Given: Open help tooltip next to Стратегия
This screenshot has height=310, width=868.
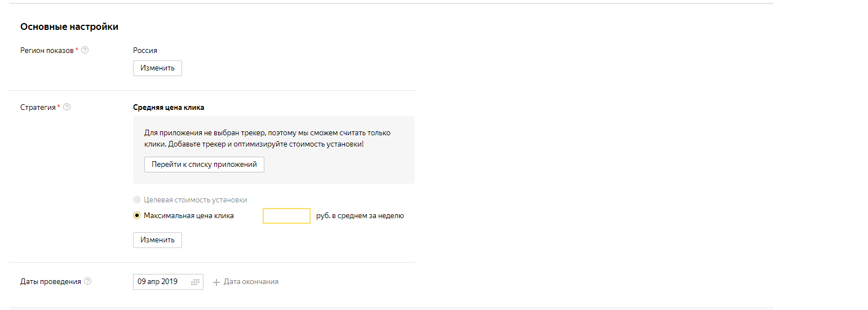Looking at the screenshot, I should tap(67, 107).
